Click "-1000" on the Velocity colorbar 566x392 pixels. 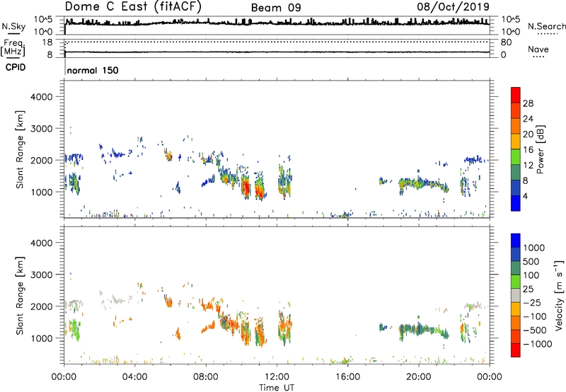(537, 344)
